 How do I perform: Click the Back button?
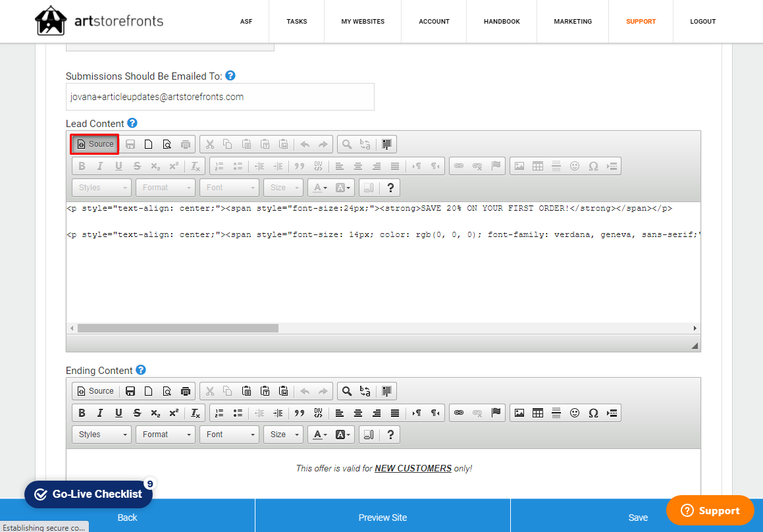pos(127,518)
